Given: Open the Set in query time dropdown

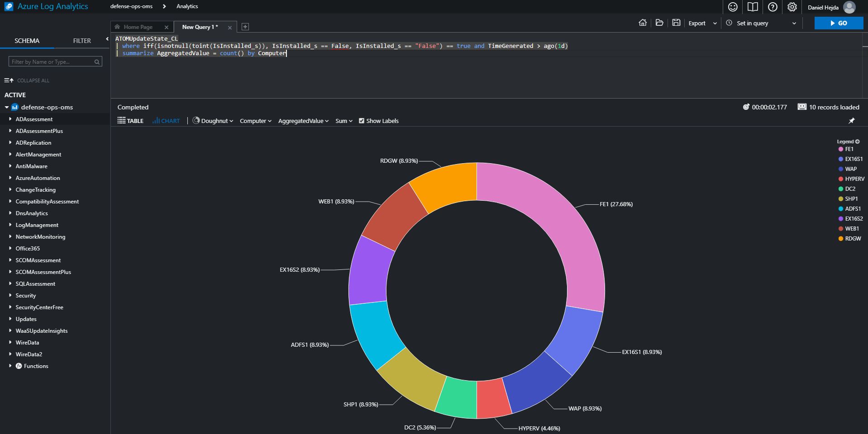Looking at the screenshot, I should 761,23.
